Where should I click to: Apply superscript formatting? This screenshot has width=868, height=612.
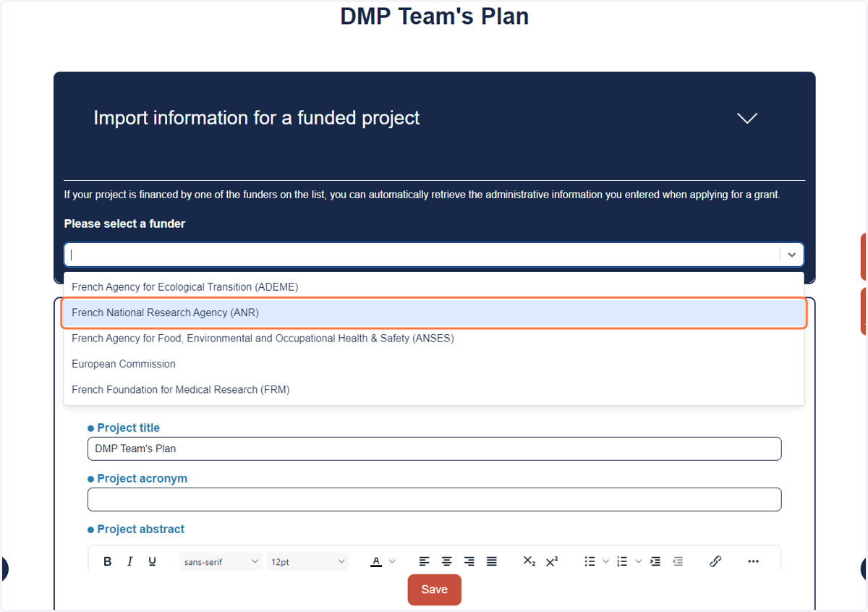(552, 561)
